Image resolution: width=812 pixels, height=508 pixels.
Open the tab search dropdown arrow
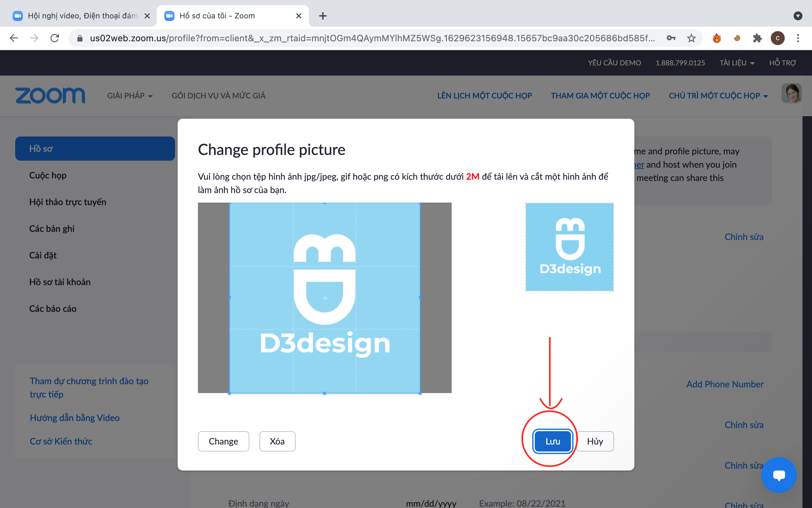(798, 16)
